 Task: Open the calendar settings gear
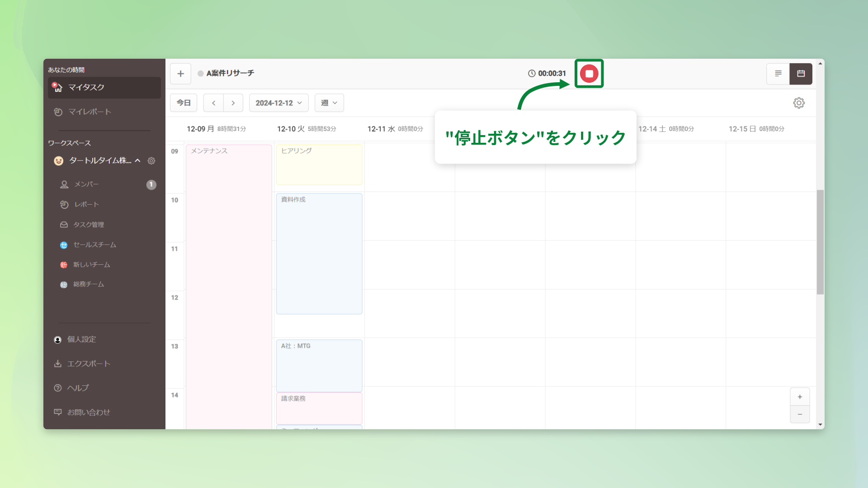pos(799,103)
